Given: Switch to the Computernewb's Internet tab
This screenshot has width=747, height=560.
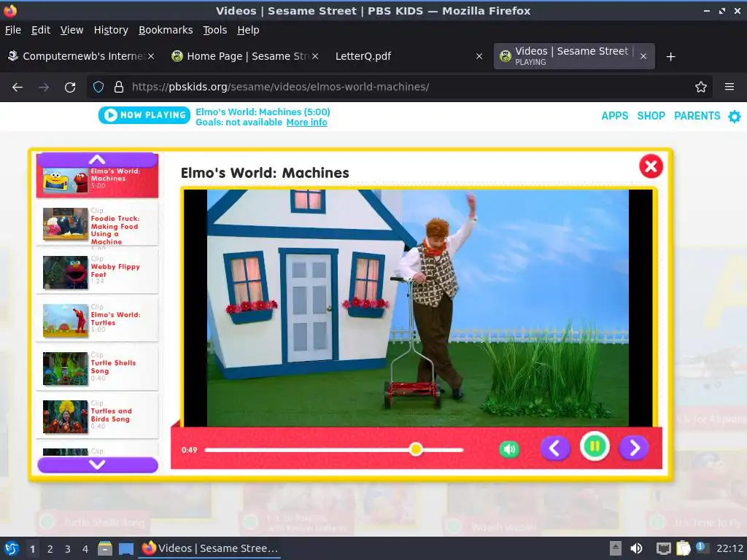Looking at the screenshot, I should 81,56.
